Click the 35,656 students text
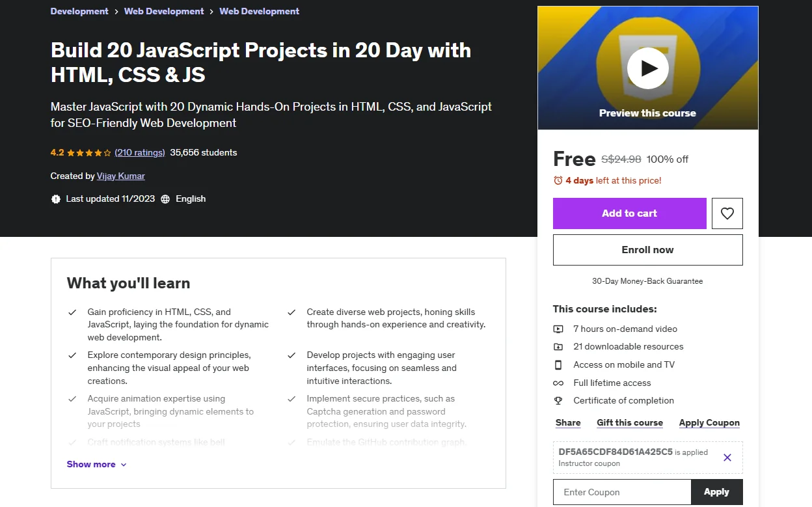Image resolution: width=812 pixels, height=507 pixels. [x=204, y=152]
